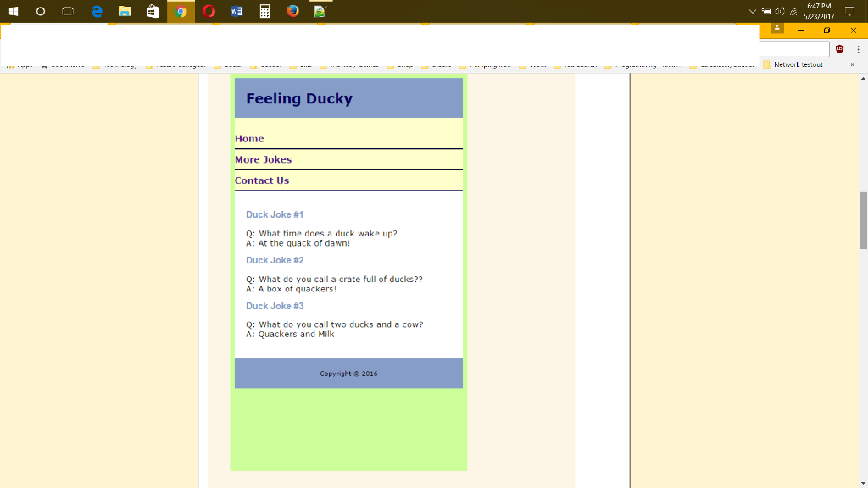The image size is (868, 488).
Task: Open the Calculator app in the taskbar
Action: tap(264, 12)
